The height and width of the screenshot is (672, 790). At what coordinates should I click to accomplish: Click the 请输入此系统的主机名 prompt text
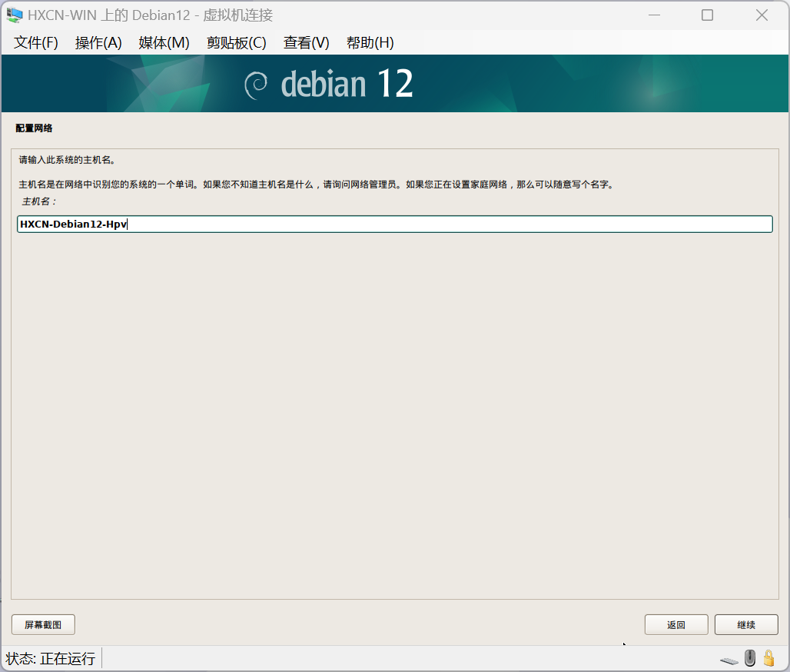(68, 160)
